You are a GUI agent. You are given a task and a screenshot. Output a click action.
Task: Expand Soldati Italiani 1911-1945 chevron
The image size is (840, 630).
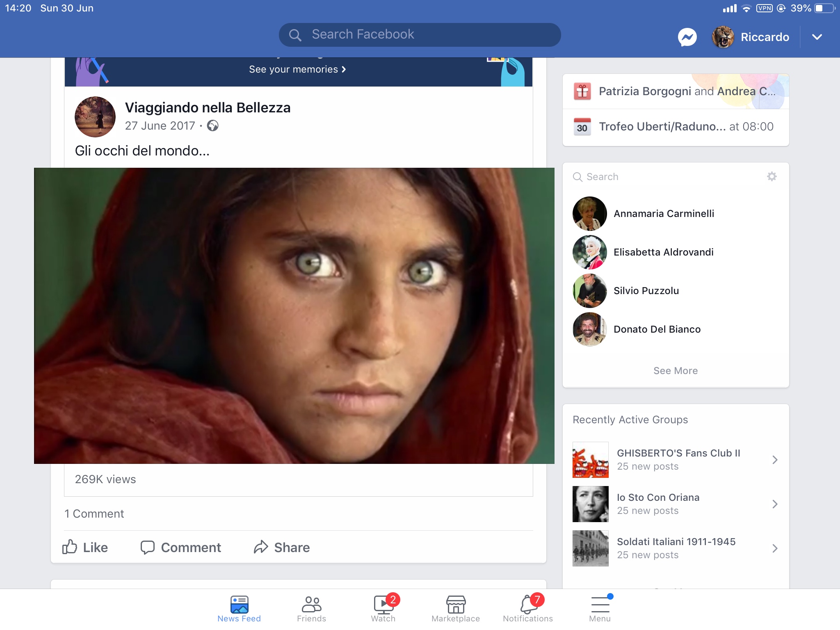click(775, 548)
